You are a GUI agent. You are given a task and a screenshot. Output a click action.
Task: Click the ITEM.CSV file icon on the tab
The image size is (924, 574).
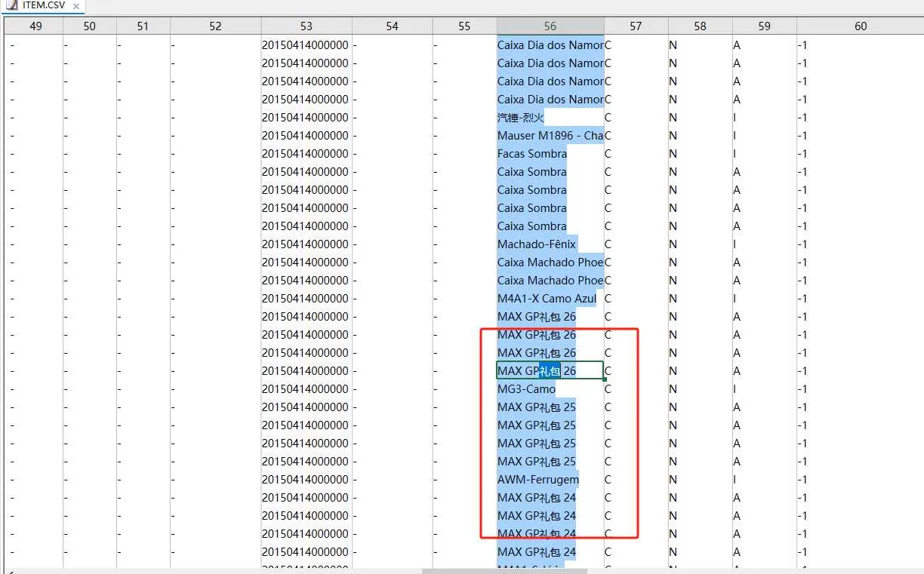(11, 6)
